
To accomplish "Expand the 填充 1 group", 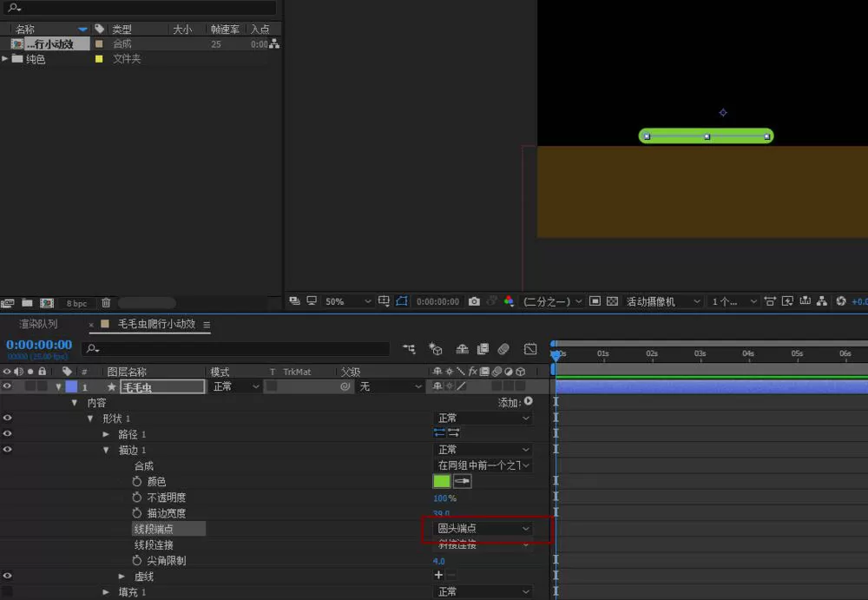I will (106, 592).
